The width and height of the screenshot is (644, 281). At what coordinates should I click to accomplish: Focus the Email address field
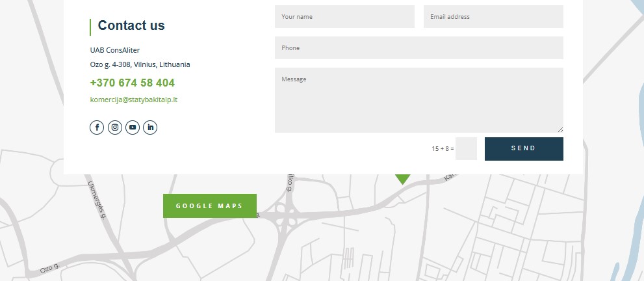point(493,16)
